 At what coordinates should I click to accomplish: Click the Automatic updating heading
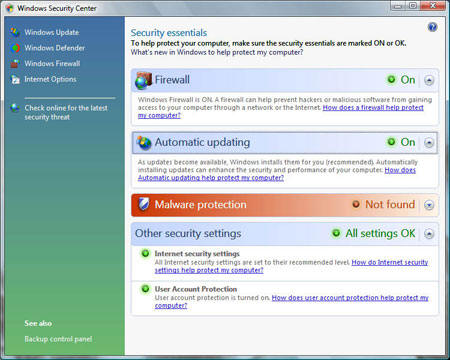click(202, 142)
